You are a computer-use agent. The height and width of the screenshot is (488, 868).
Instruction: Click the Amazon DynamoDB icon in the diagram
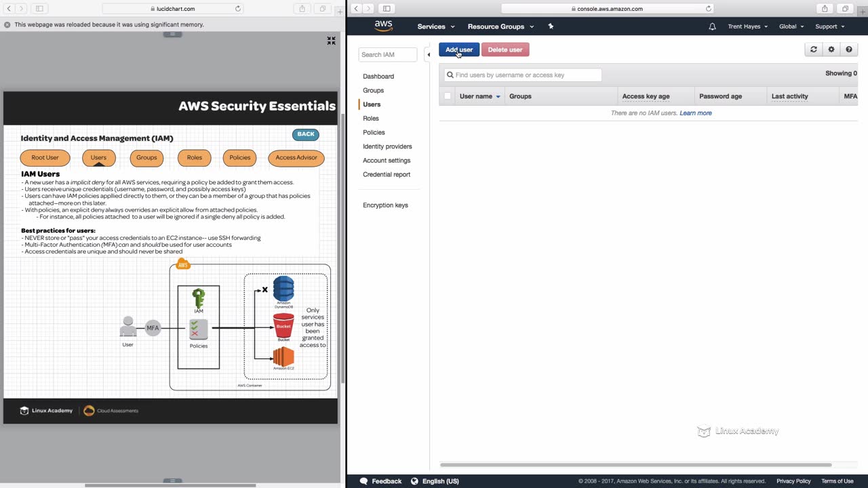pos(283,289)
